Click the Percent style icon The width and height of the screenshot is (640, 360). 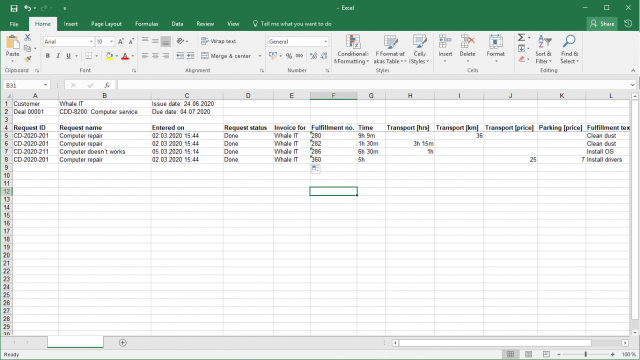pos(289,56)
